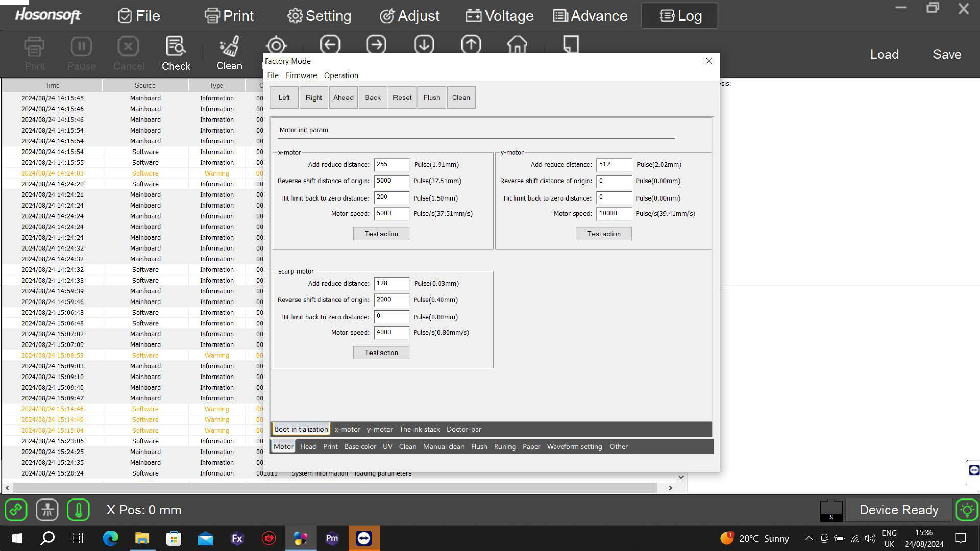Toggle the green light bulb icon
The image size is (980, 551).
click(x=967, y=510)
